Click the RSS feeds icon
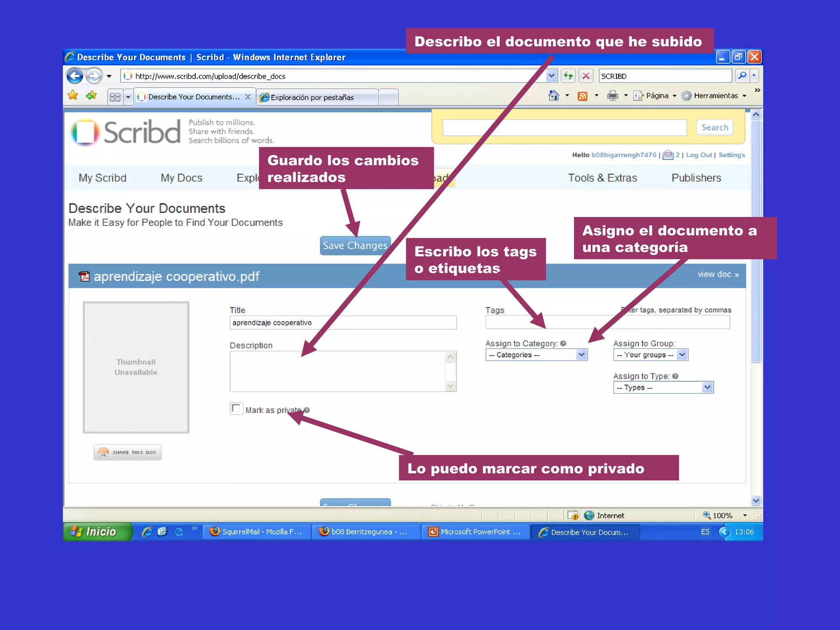 click(582, 96)
